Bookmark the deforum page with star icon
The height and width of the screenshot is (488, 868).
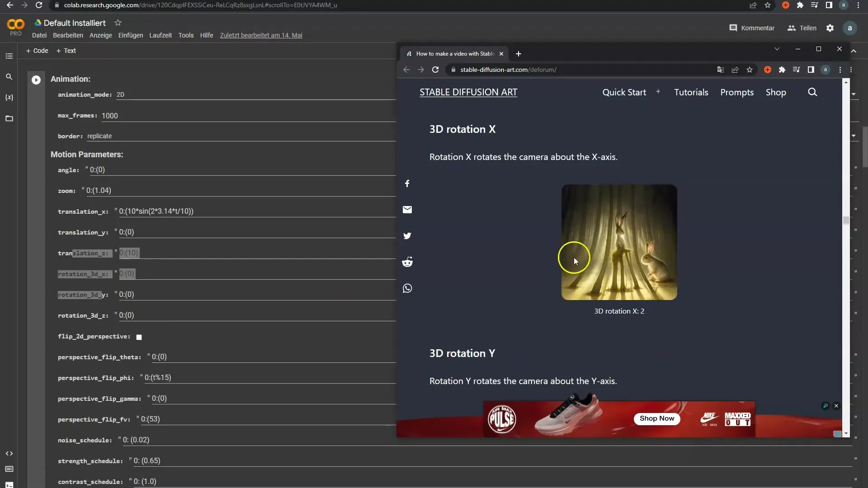[x=750, y=70]
